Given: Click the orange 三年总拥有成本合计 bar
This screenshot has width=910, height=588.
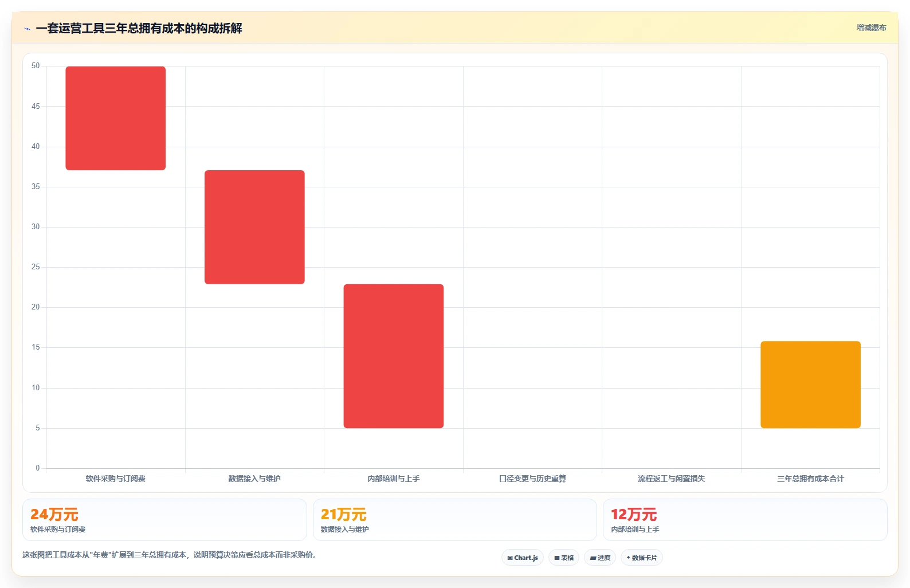Looking at the screenshot, I should pos(810,385).
